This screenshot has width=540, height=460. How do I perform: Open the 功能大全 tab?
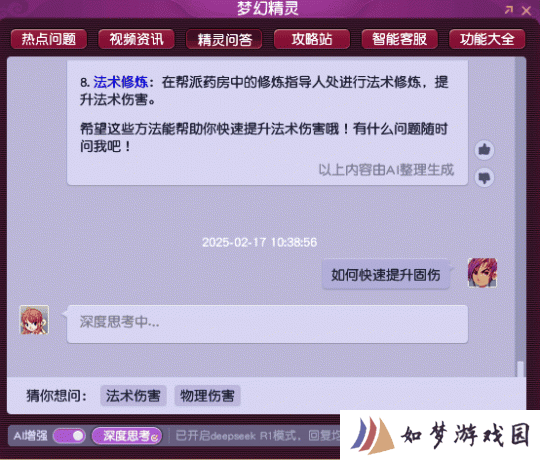pos(487,39)
